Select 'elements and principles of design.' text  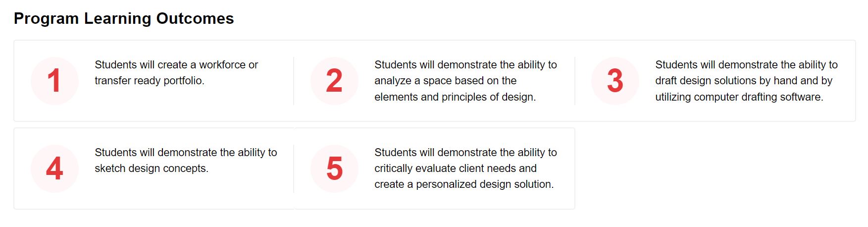tap(455, 97)
